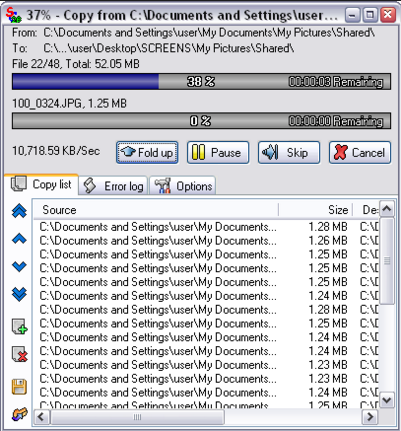This screenshot has height=431, width=401.
Task: Add files to the copy list
Action: 19,326
